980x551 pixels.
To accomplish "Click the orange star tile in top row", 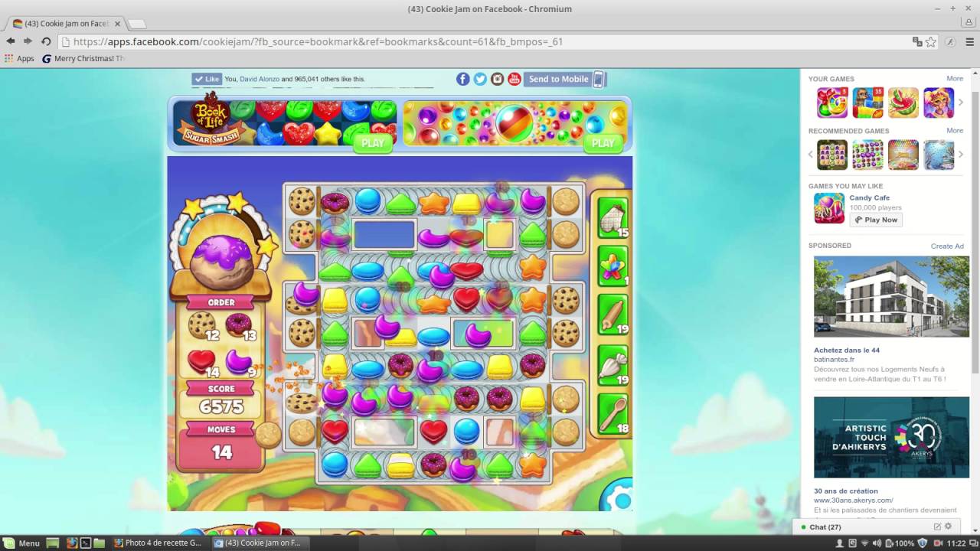I will click(433, 202).
